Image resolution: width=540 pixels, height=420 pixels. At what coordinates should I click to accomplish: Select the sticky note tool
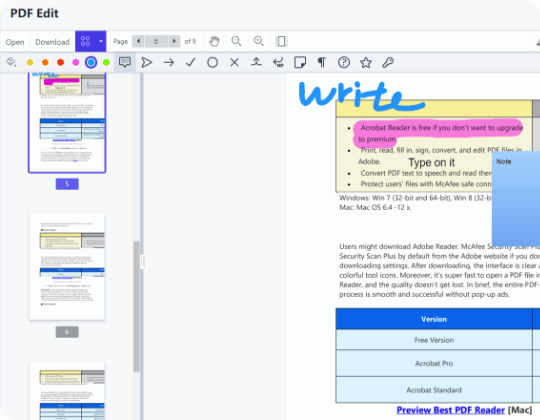[x=300, y=62]
